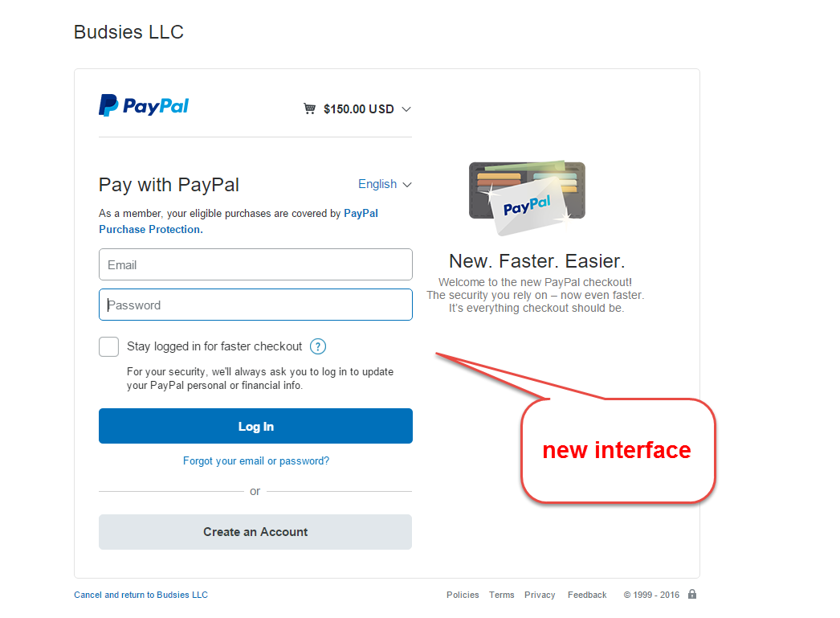Enable Stay logged in checkbox
The height and width of the screenshot is (618, 840).
(x=109, y=346)
